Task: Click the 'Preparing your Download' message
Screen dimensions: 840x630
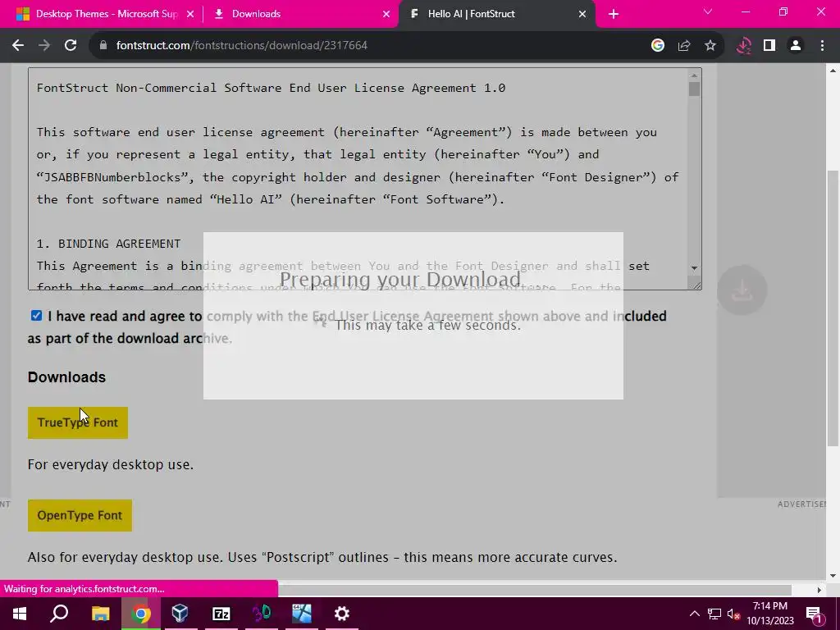Action: coord(399,279)
